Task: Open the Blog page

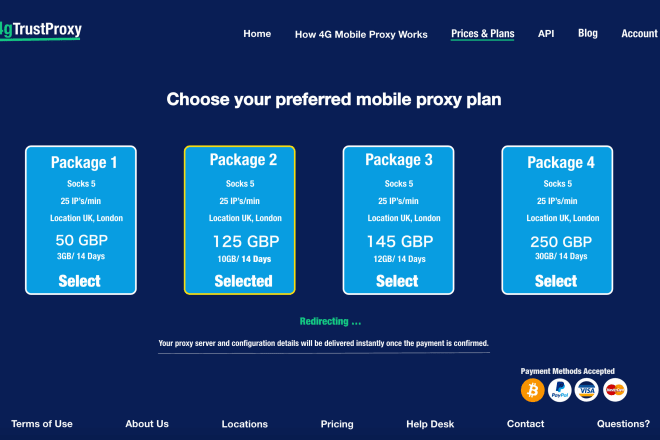Action: tap(588, 33)
